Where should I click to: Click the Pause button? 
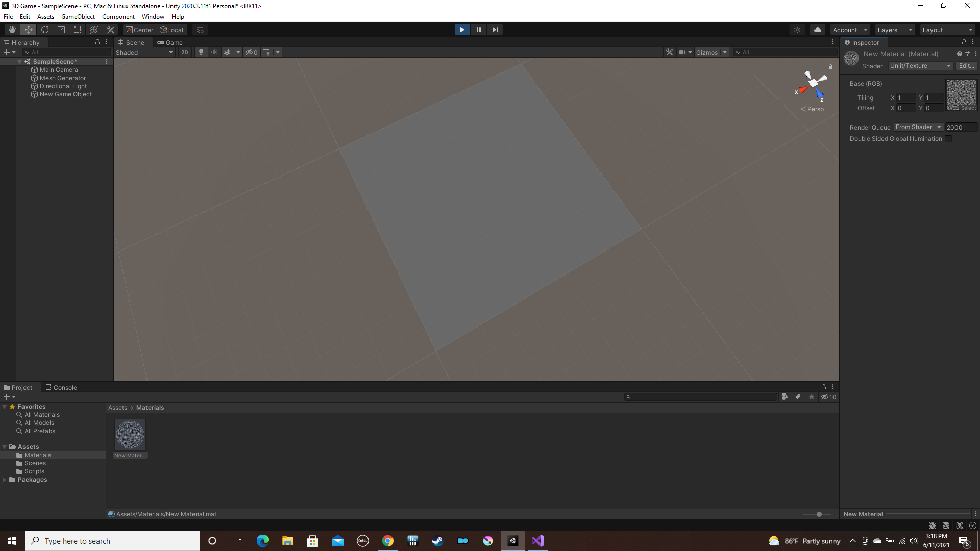(478, 30)
